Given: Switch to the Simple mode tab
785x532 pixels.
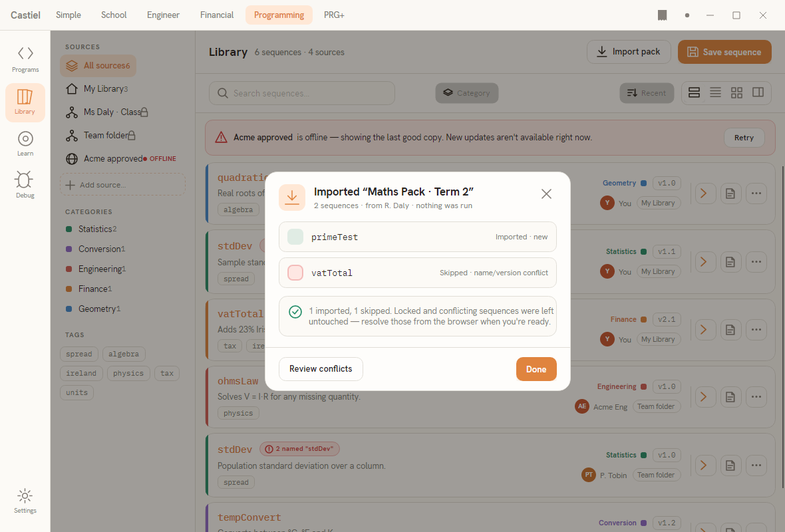Looking at the screenshot, I should tap(69, 15).
